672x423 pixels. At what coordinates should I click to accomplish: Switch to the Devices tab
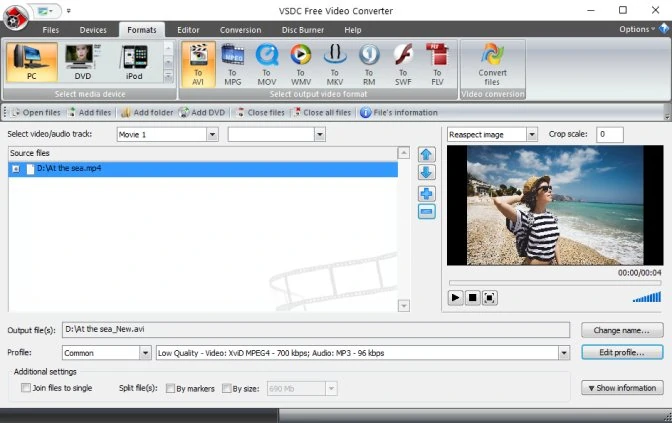[x=93, y=30]
